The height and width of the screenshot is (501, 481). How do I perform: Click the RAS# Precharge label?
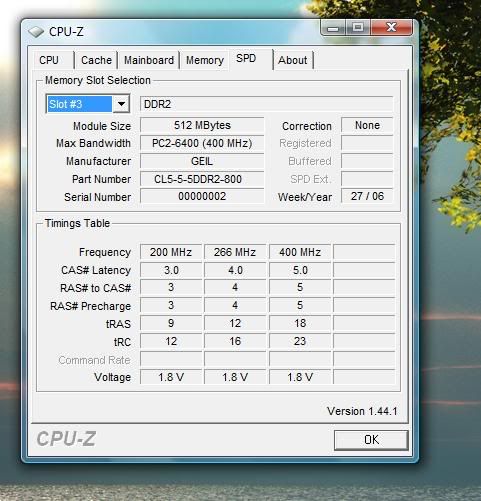click(x=91, y=306)
